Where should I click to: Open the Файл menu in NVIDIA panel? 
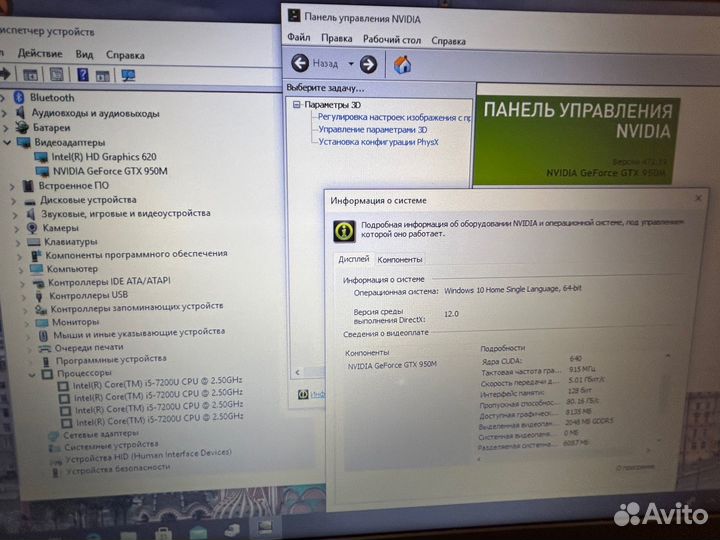298,37
